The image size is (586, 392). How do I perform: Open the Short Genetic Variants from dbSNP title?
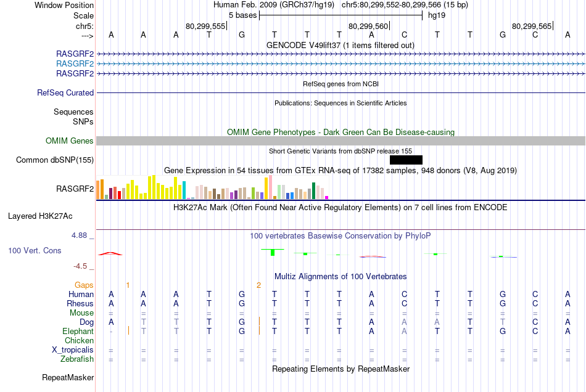coord(340,151)
